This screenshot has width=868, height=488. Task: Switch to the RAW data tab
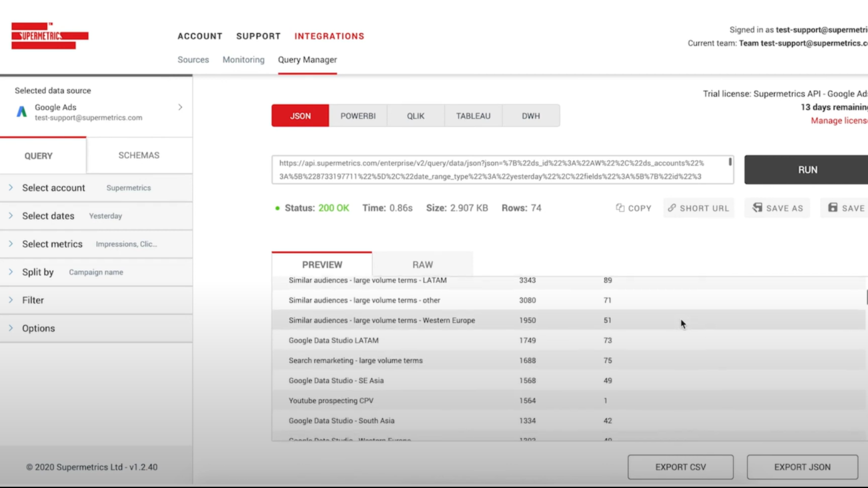[423, 264]
